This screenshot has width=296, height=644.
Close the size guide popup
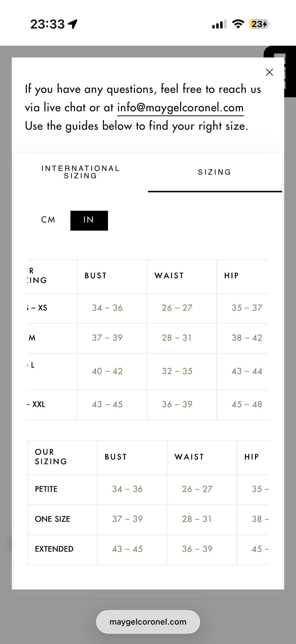tap(269, 72)
